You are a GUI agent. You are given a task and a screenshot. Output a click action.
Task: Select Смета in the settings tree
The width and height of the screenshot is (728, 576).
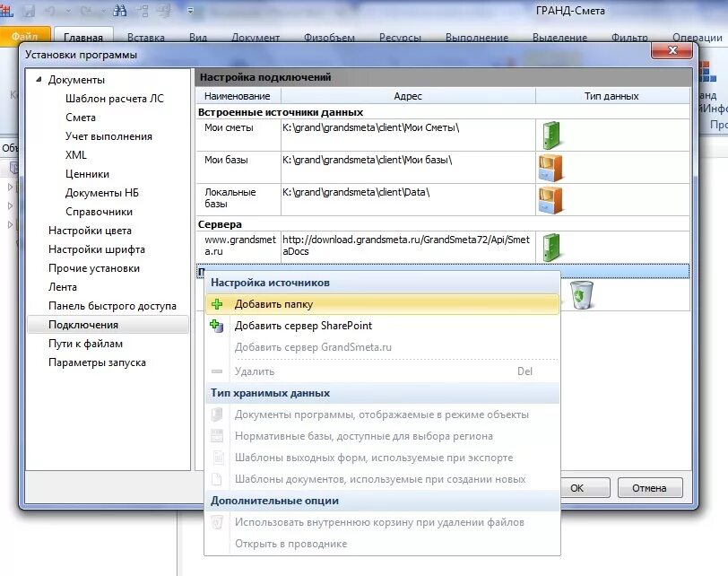pyautogui.click(x=81, y=118)
